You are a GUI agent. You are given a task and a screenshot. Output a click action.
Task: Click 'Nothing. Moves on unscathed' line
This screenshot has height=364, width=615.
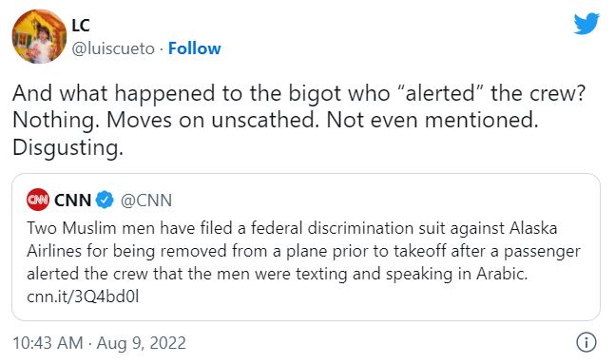276,121
